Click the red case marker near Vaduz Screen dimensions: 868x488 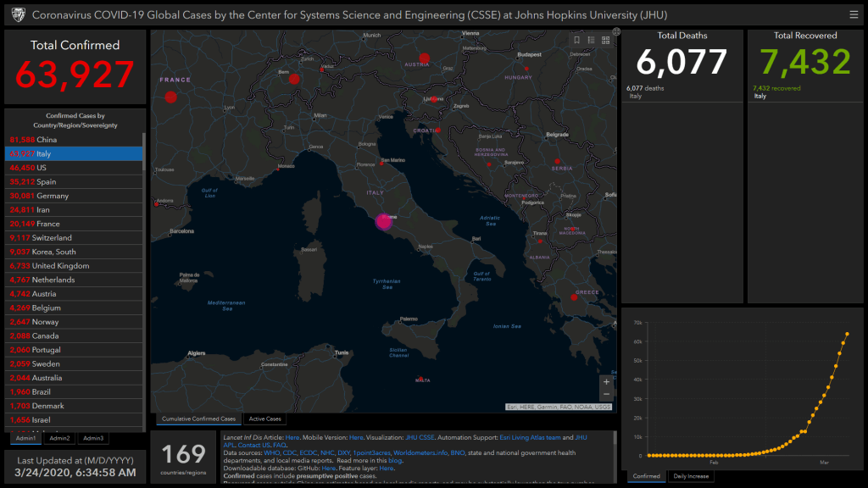(322, 70)
